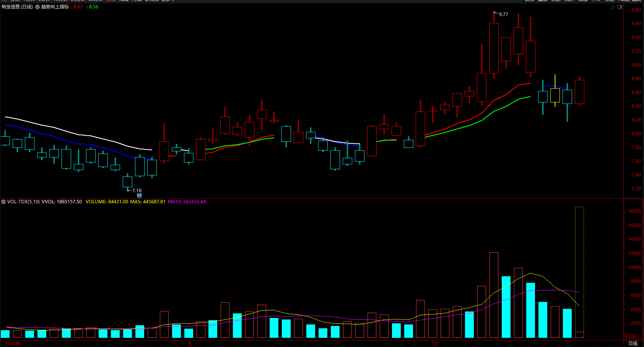Click the 9.77 high price label
The width and height of the screenshot is (644, 347).
point(504,15)
